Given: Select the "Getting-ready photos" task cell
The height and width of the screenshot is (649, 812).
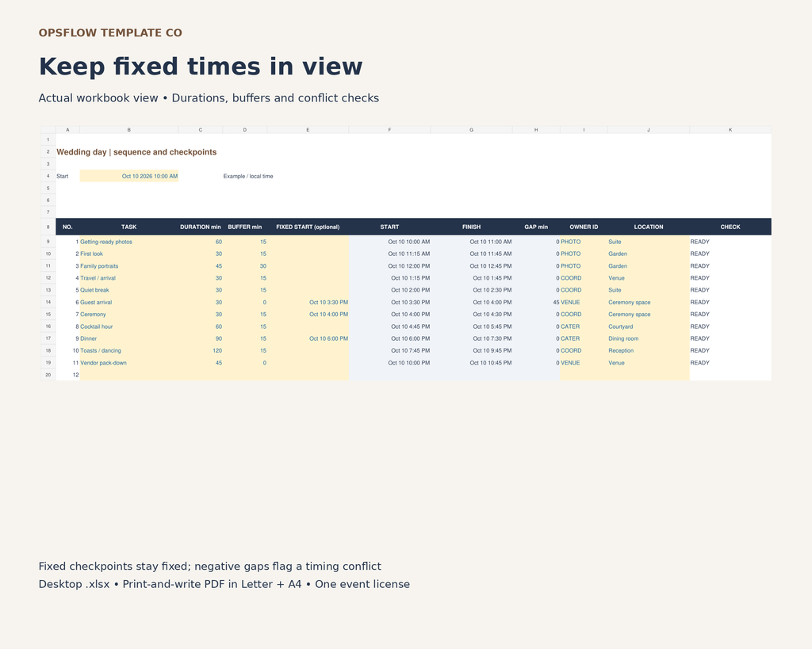Looking at the screenshot, I should click(x=129, y=242).
